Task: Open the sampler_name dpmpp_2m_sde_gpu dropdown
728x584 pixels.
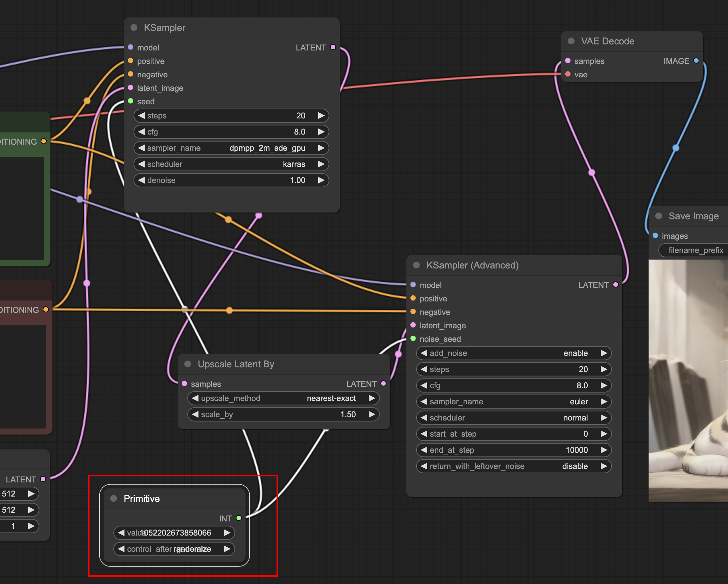Action: (231, 148)
